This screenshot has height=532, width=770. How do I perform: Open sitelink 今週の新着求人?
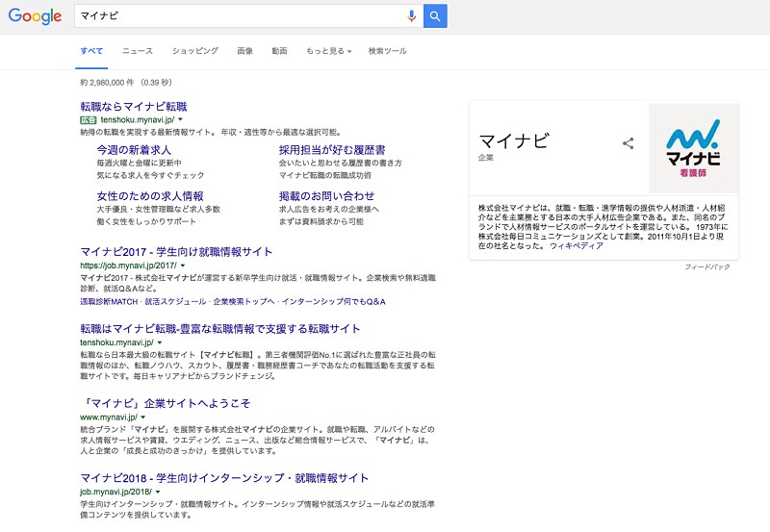point(134,150)
